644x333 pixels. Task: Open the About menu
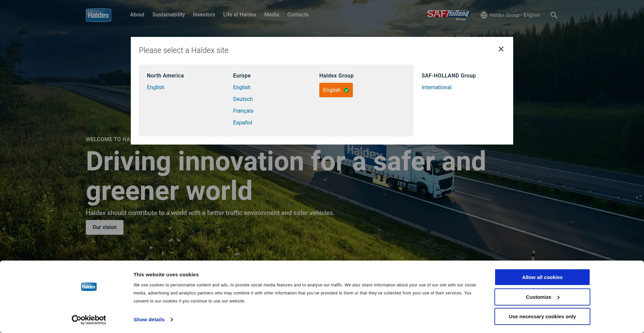tap(137, 15)
